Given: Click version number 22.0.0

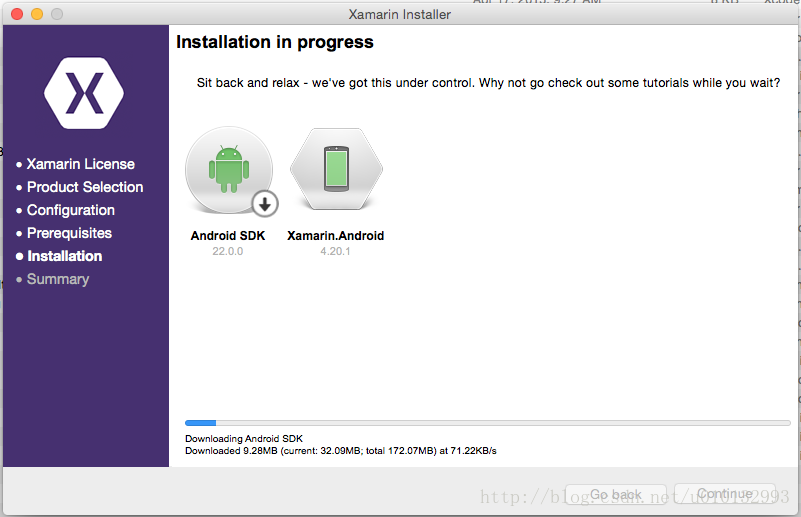Looking at the screenshot, I should coord(228,251).
